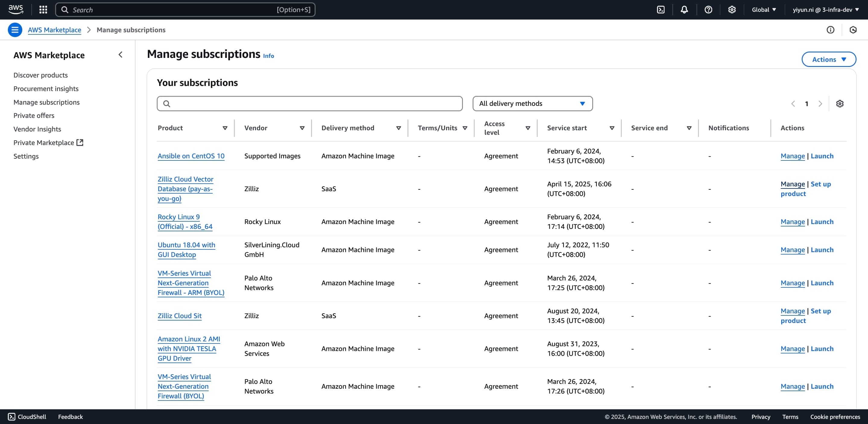Go to Discover products

point(40,75)
